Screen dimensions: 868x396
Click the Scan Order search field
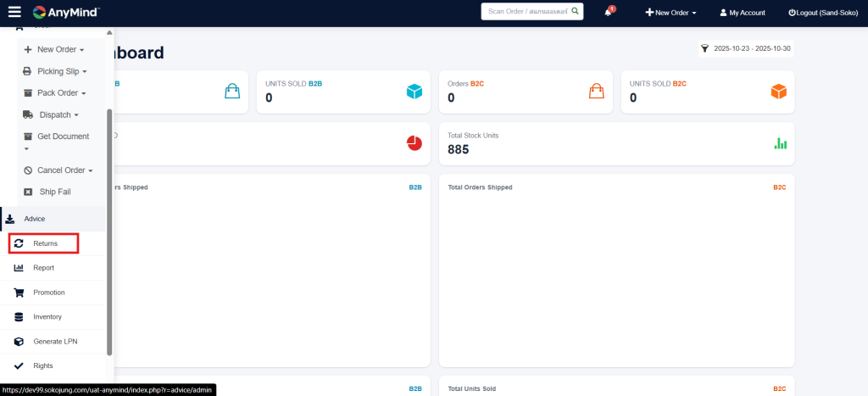[526, 12]
